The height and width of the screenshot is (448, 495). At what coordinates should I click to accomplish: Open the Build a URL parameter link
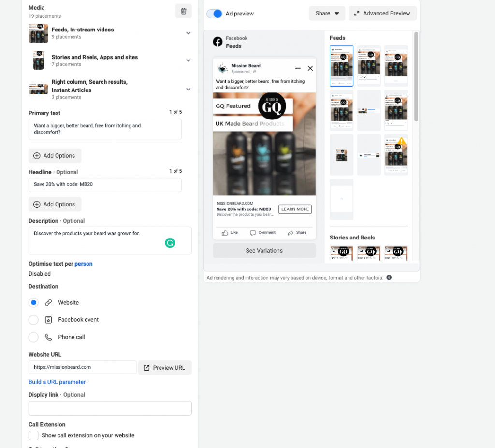pos(57,382)
